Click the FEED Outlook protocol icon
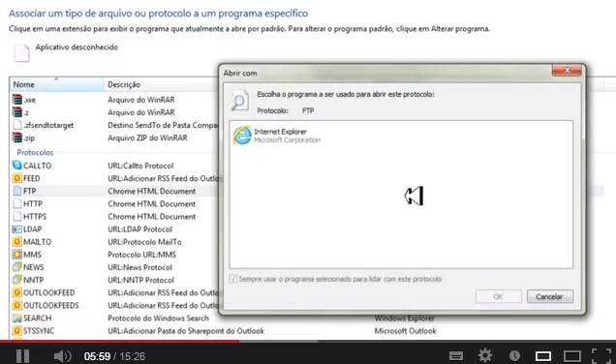This screenshot has width=616, height=364. (x=16, y=178)
